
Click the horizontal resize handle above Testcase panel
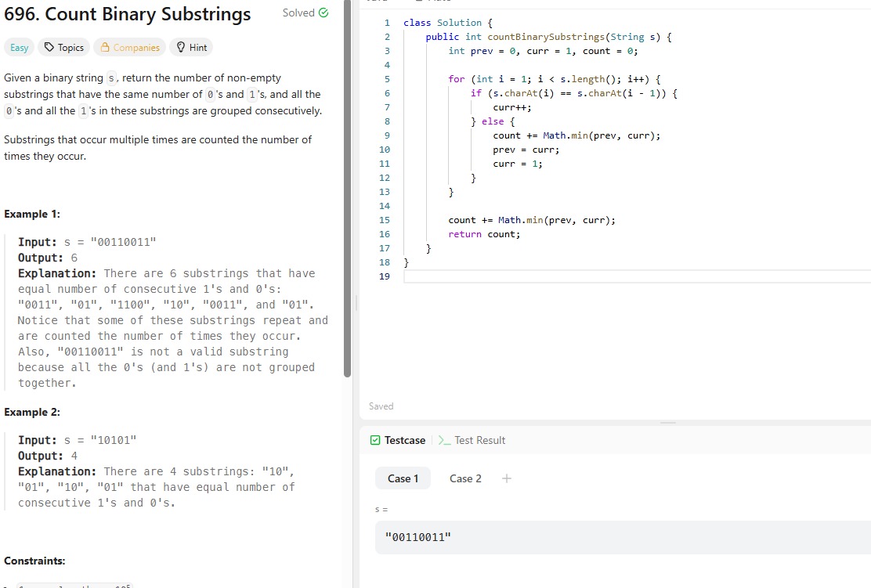point(667,423)
